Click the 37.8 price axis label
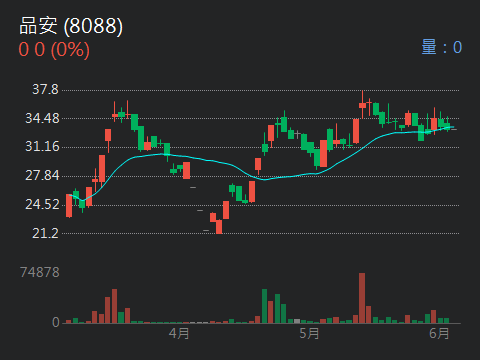 tap(45, 89)
